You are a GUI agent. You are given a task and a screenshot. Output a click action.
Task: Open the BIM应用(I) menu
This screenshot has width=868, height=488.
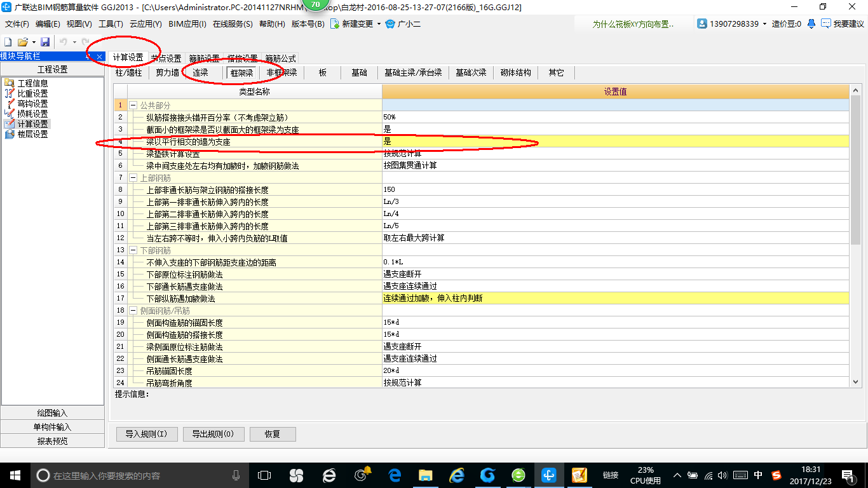(x=187, y=24)
